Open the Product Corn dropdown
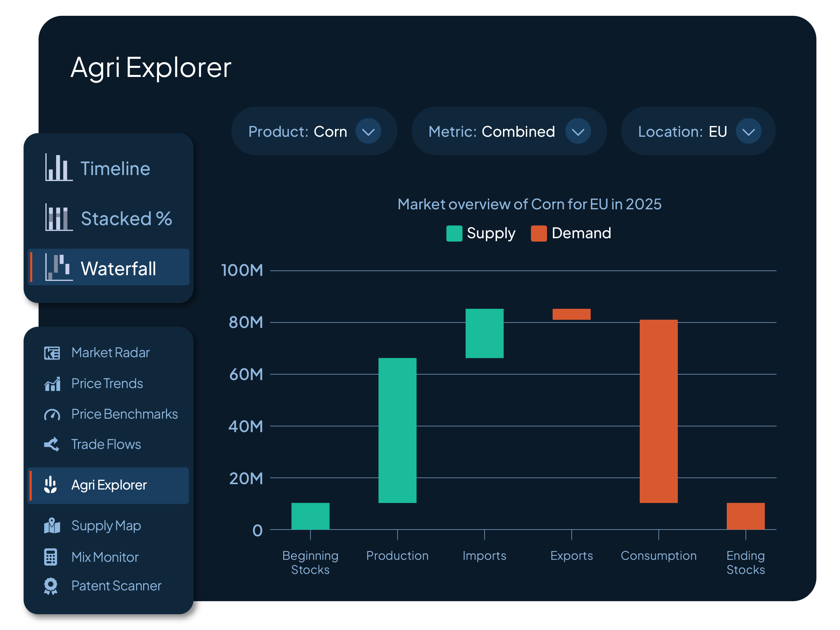Image resolution: width=840 pixels, height=630 pixels. (368, 131)
